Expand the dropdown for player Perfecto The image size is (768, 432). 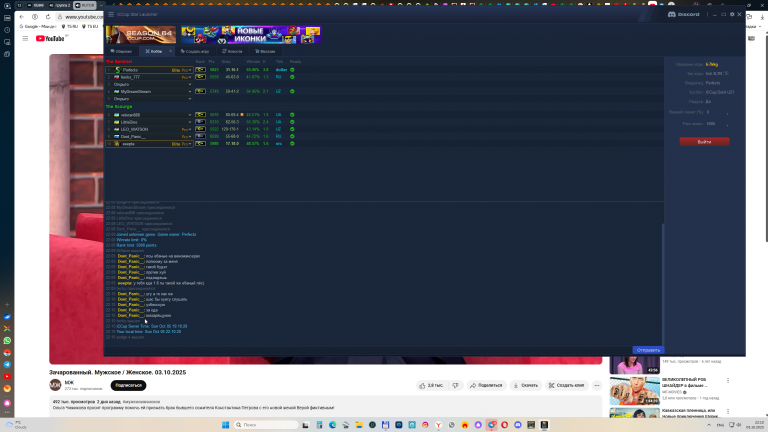click(x=190, y=70)
